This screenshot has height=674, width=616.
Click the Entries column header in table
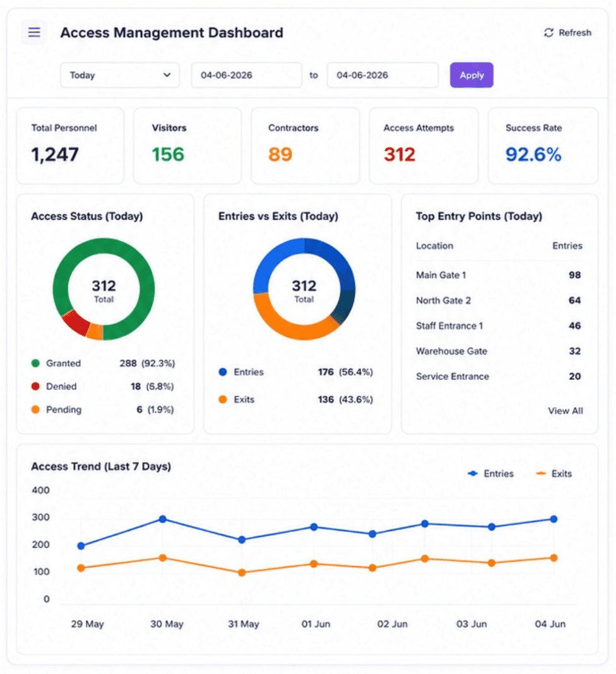coord(567,245)
